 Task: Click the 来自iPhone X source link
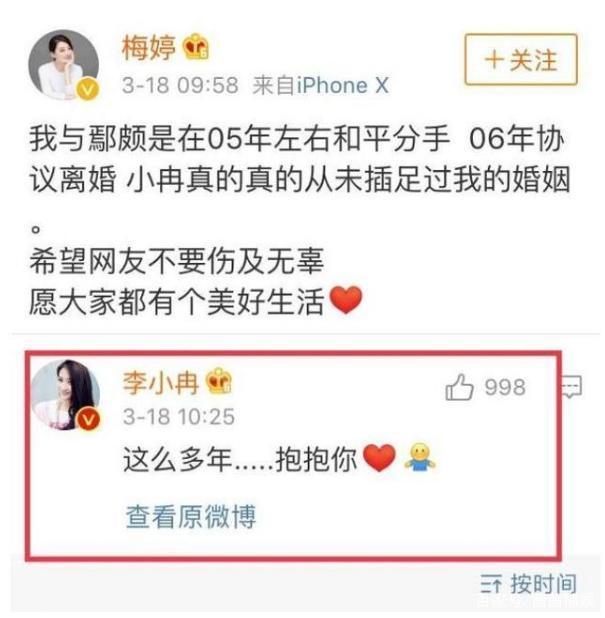[321, 85]
